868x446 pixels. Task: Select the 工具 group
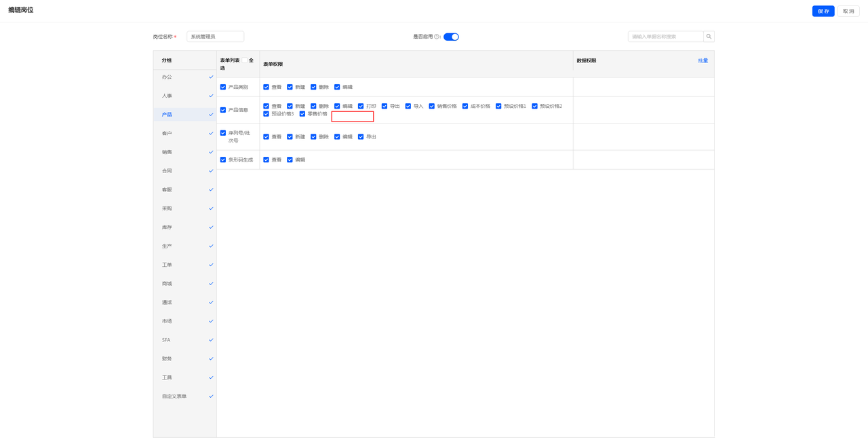[184, 377]
